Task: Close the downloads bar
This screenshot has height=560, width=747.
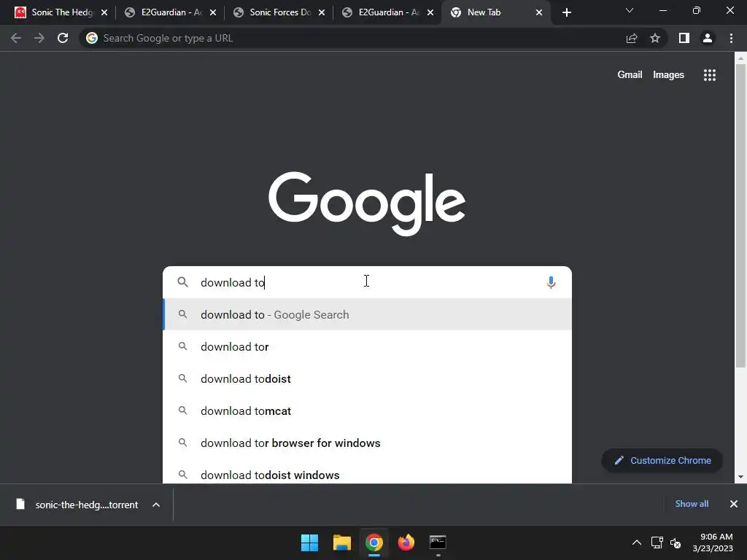Action: pyautogui.click(x=734, y=504)
